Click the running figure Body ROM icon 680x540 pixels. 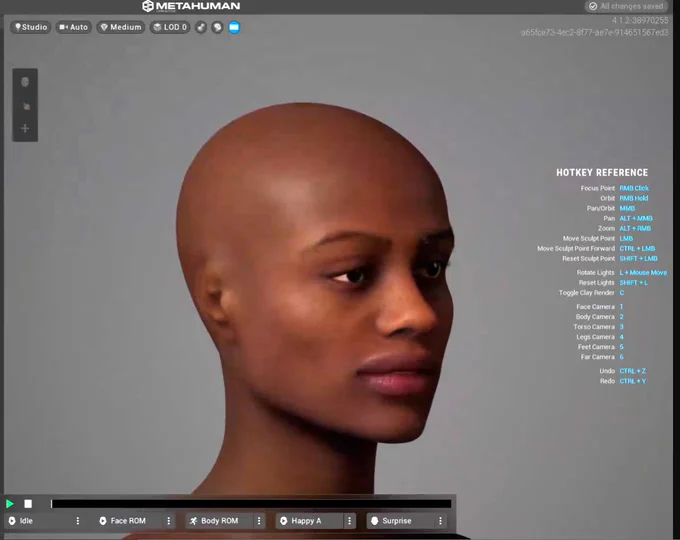[x=193, y=521]
